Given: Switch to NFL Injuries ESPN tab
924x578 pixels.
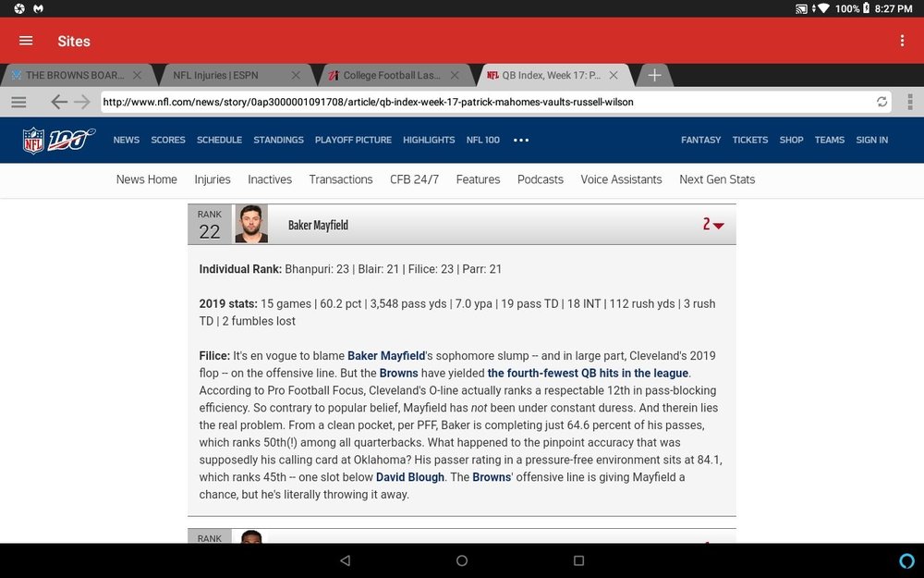Looking at the screenshot, I should tap(215, 76).
